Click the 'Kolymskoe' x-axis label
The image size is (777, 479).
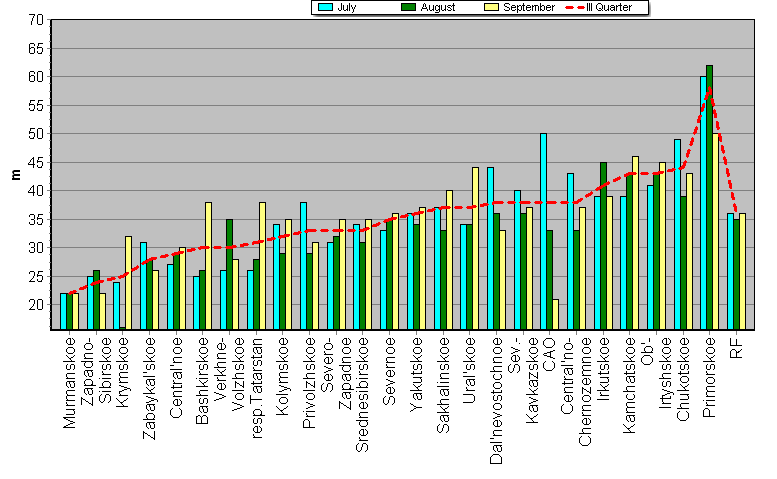tap(282, 376)
